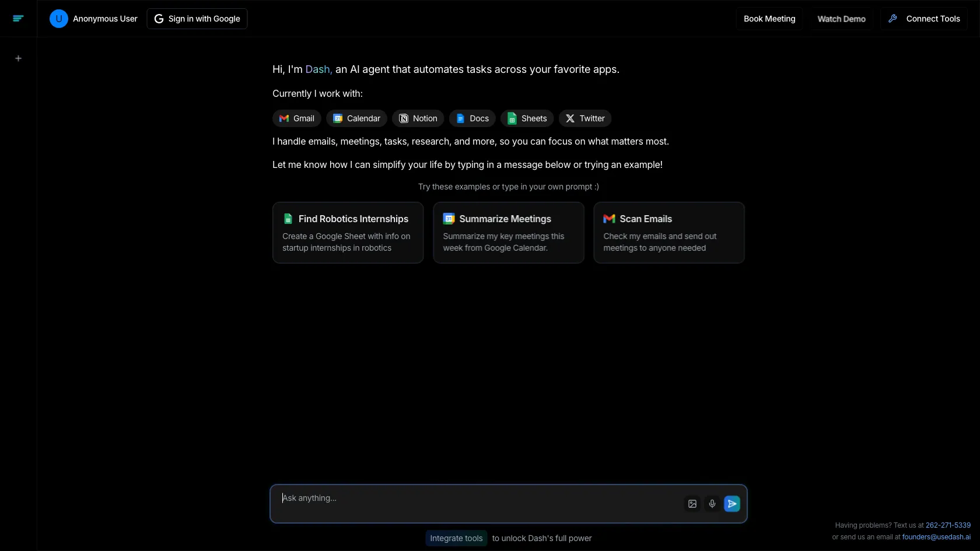Click the Anonymous User avatar
Viewport: 980px width, 551px height.
[58, 19]
